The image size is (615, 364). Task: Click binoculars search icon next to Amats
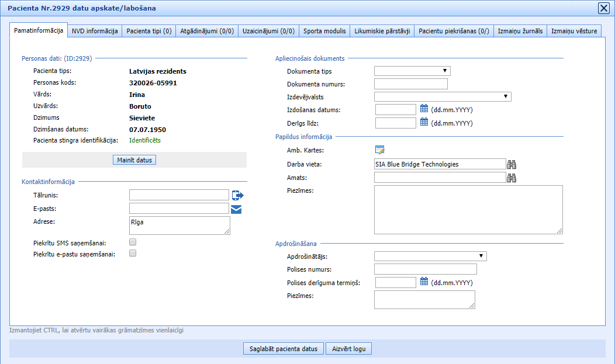coord(512,178)
